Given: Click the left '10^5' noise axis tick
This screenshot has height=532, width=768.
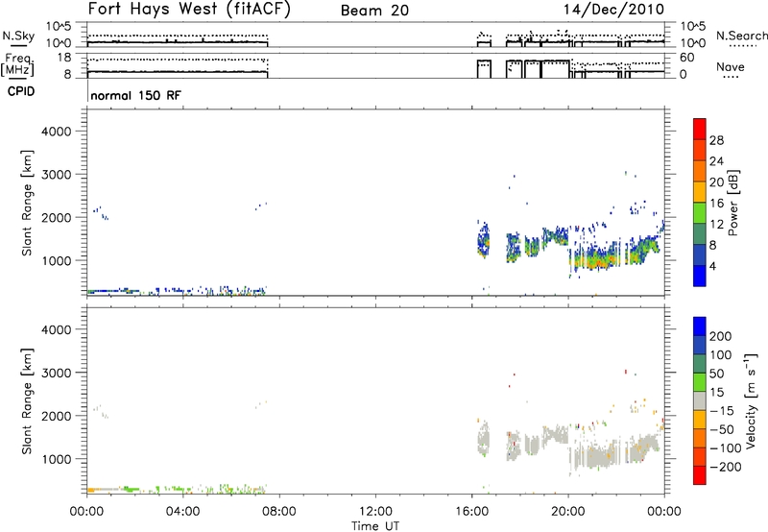Looking at the screenshot, I should coord(59,26).
